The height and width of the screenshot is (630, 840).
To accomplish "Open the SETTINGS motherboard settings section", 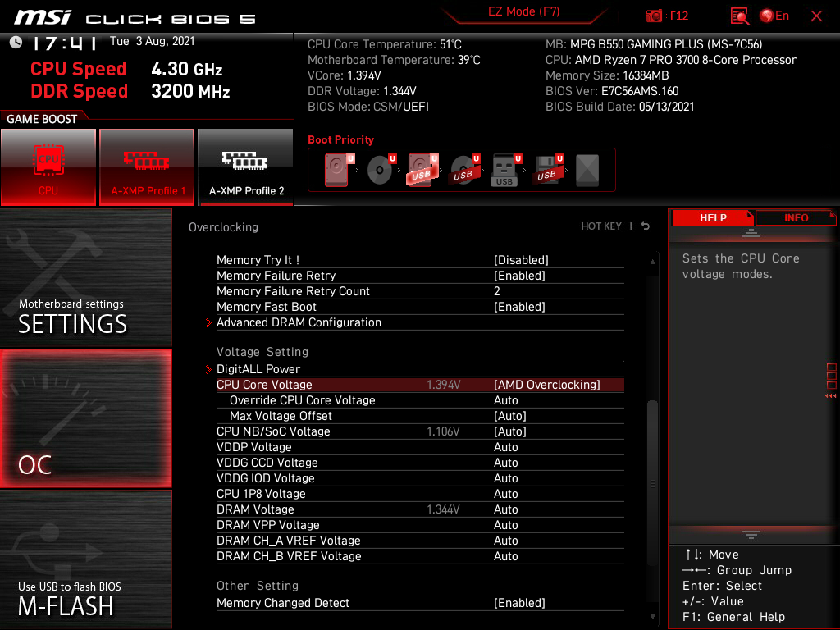I will (x=85, y=277).
